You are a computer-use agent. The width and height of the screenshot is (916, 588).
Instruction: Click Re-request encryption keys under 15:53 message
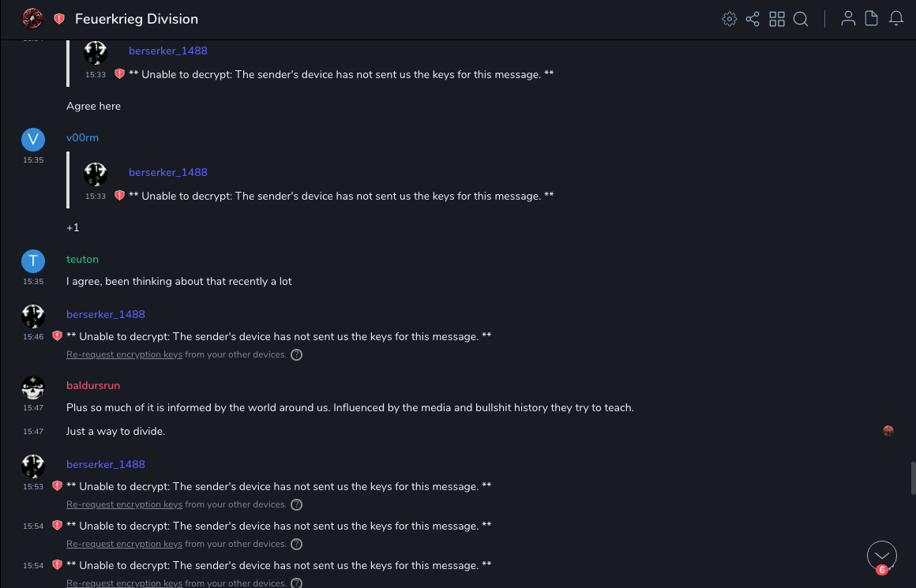point(124,505)
